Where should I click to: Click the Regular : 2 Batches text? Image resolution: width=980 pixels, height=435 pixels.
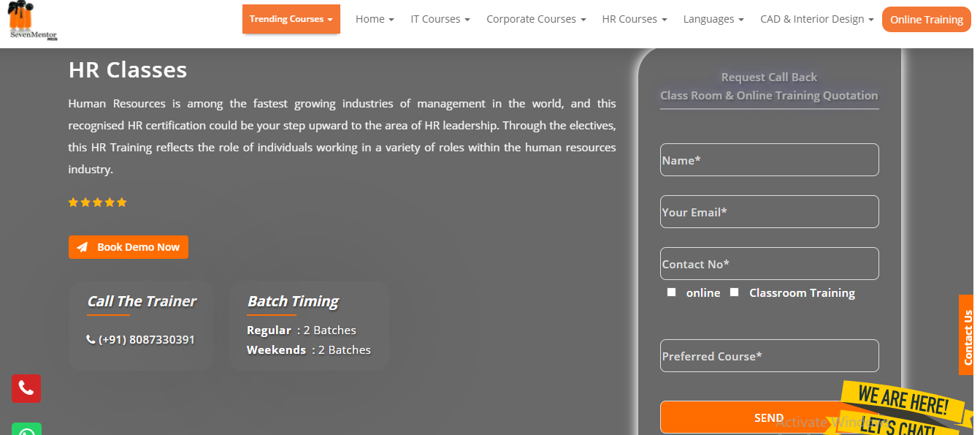coord(302,330)
